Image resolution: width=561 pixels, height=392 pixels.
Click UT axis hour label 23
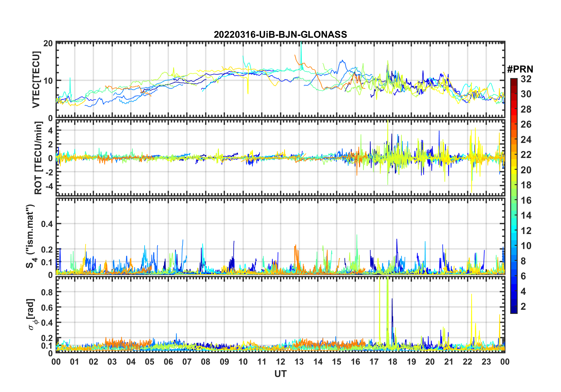coord(486,362)
